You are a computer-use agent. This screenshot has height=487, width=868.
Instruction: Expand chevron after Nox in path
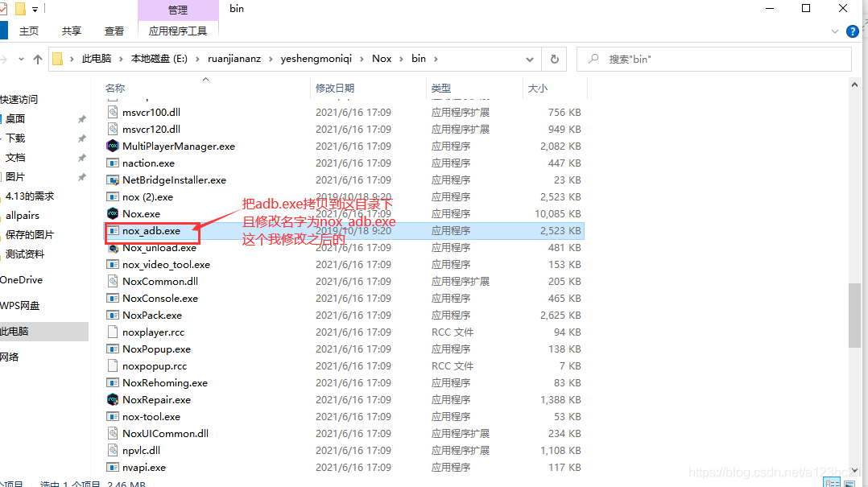point(401,60)
